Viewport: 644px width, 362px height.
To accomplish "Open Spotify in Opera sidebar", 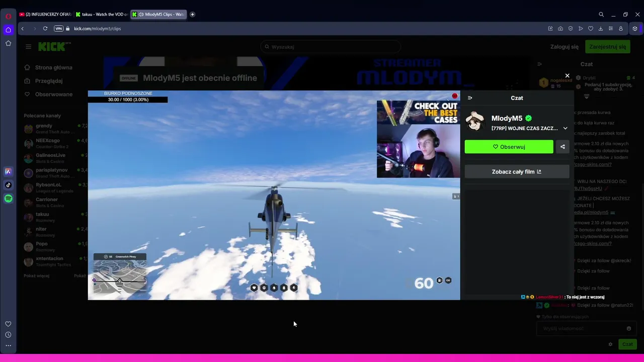I will [x=8, y=199].
